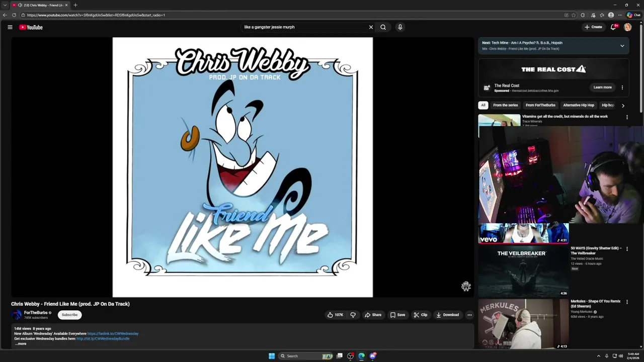Open Task View in the taskbar
The height and width of the screenshot is (362, 644).
[x=340, y=356]
